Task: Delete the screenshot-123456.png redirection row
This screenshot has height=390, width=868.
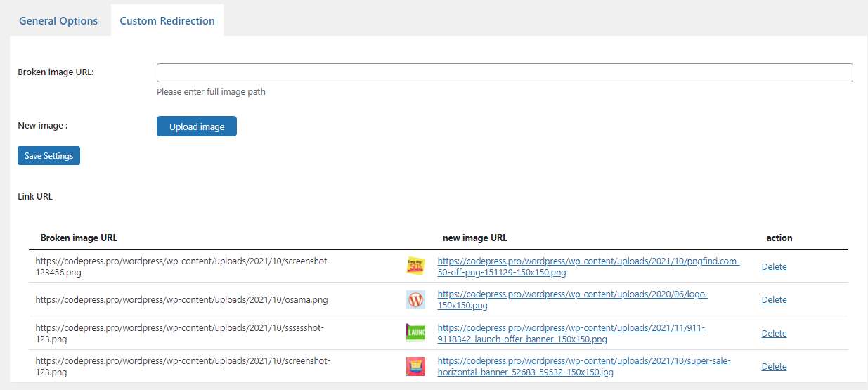Action: 774,267
